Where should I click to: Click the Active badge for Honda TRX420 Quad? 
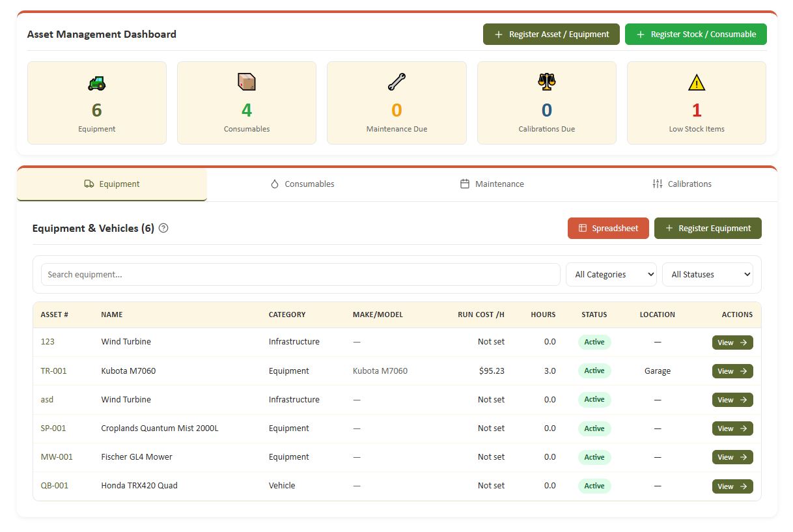pos(594,486)
